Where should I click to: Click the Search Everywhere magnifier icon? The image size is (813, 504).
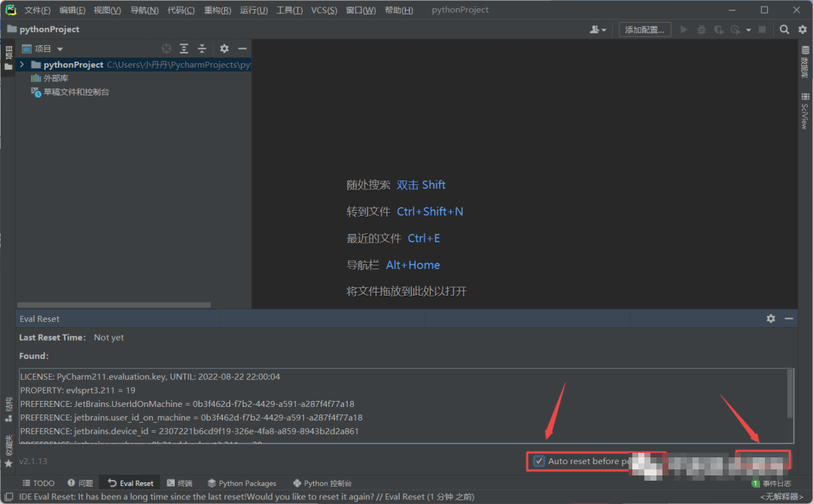(784, 29)
